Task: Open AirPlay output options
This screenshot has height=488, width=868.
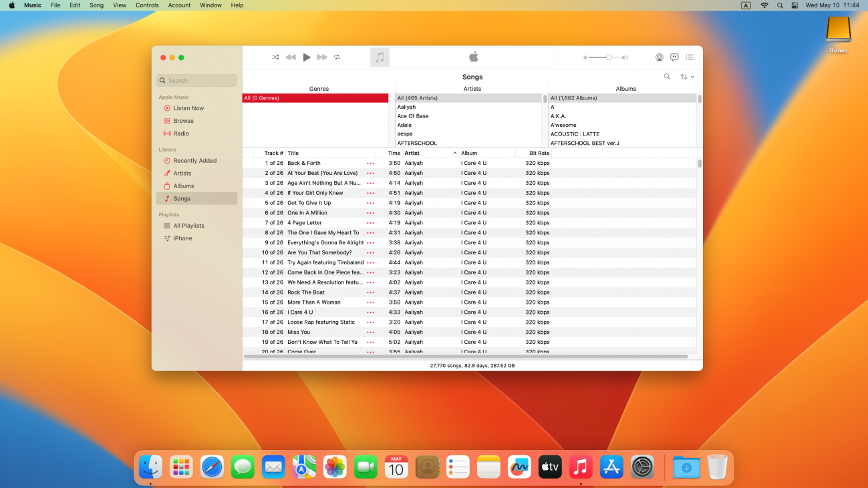Action: coord(660,57)
